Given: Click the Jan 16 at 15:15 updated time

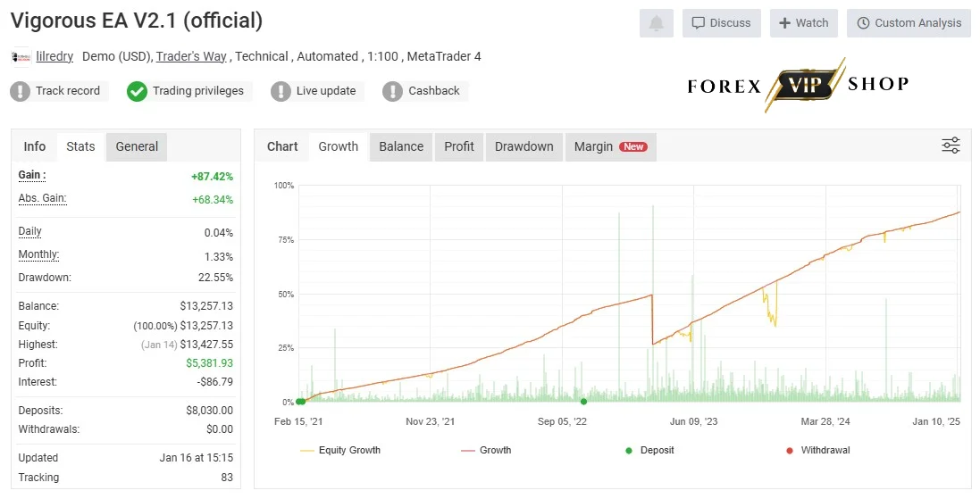Looking at the screenshot, I should pos(197,458).
